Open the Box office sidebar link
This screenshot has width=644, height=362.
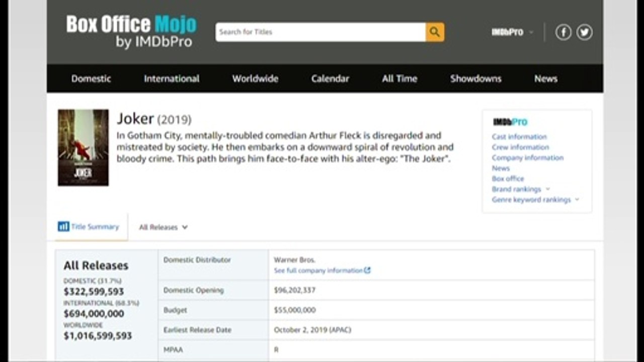pyautogui.click(x=508, y=178)
